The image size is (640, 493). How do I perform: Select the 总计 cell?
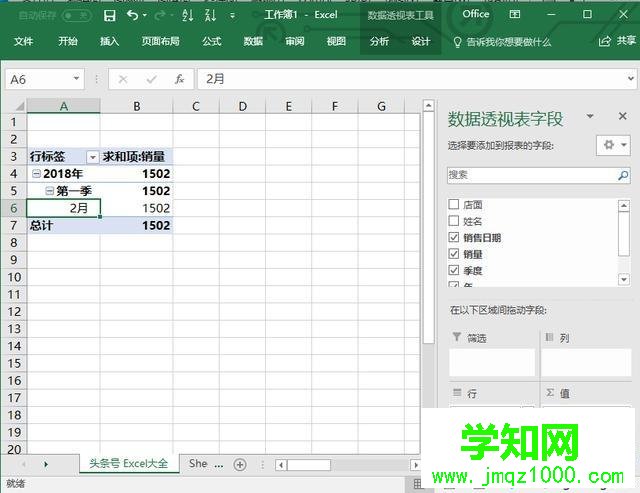(x=63, y=225)
